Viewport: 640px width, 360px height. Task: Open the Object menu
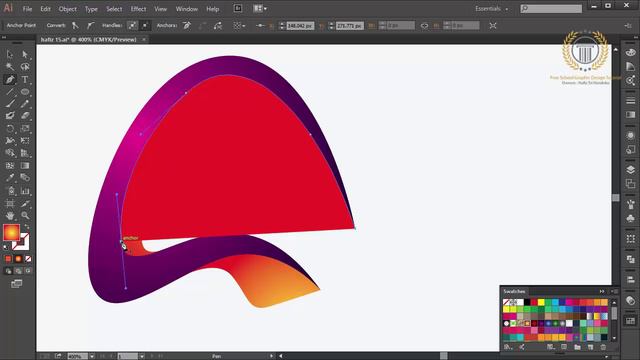(x=67, y=9)
